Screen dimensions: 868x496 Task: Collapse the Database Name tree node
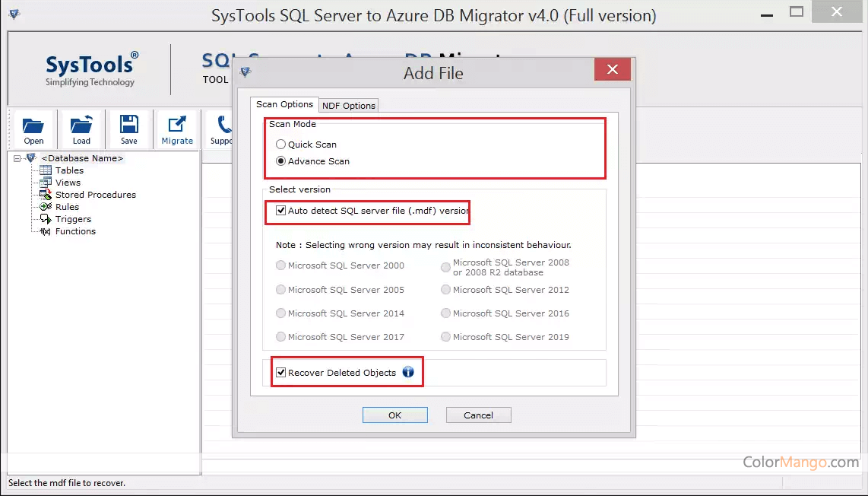[x=17, y=158]
